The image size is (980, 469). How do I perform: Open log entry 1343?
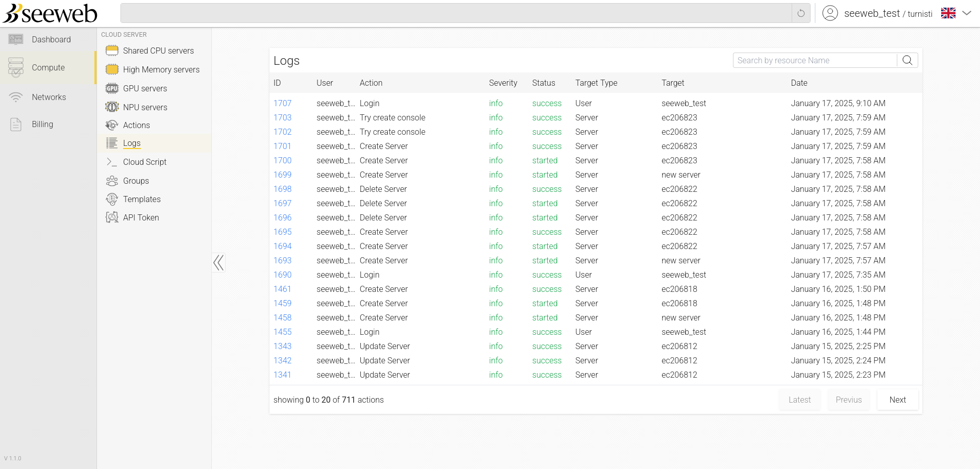(282, 346)
